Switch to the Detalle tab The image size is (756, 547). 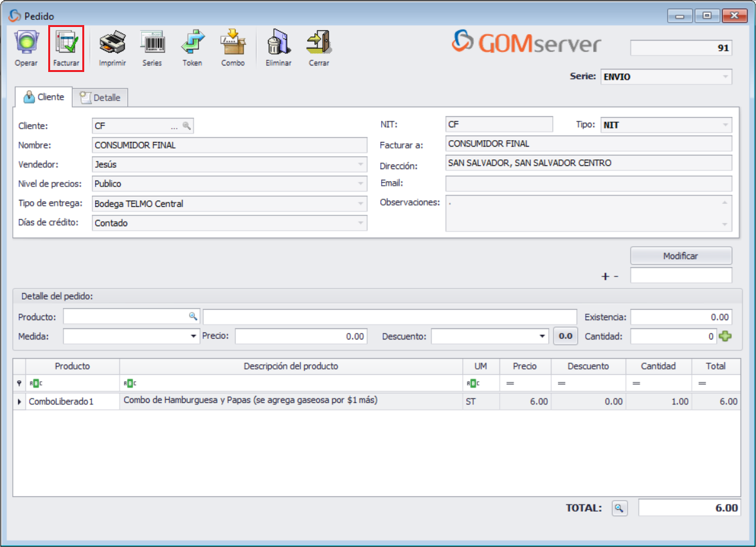click(100, 98)
